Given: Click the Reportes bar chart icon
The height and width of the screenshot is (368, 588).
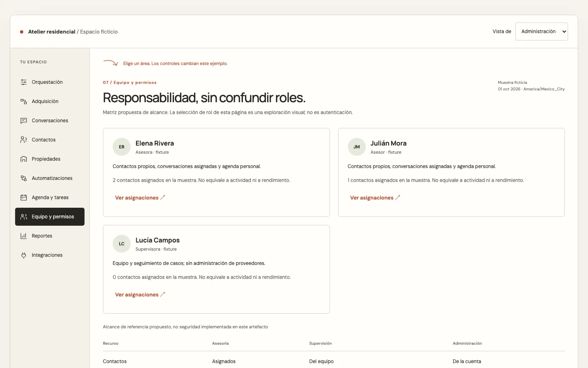Looking at the screenshot, I should tap(24, 236).
